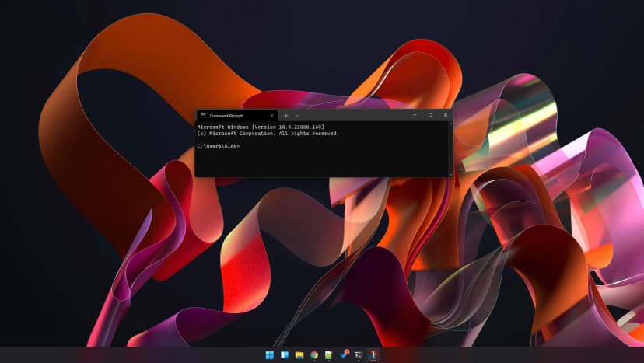The image size is (644, 363).
Task: Focus the C:\Users\DIAN> prompt line
Action: (219, 146)
